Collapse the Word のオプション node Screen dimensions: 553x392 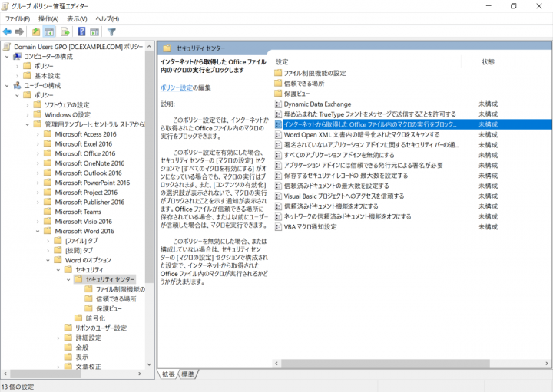(x=48, y=260)
